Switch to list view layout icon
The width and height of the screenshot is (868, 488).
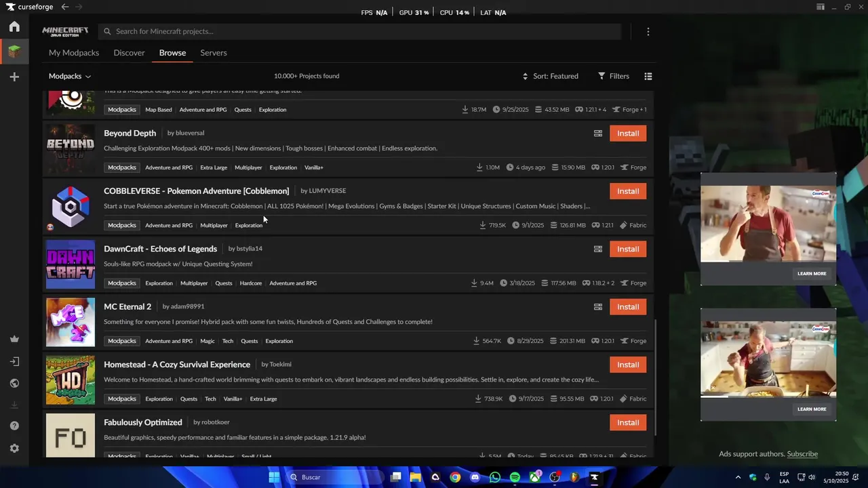tap(648, 76)
